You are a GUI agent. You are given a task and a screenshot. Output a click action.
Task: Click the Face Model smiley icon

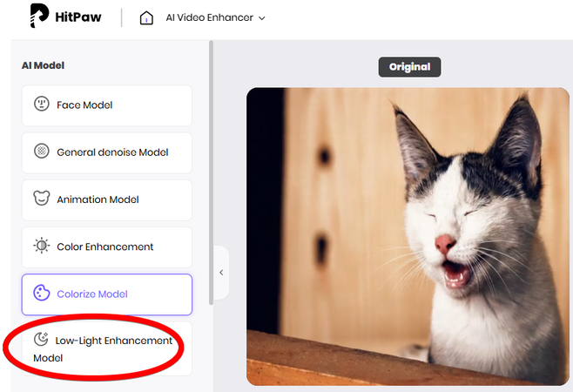(x=42, y=104)
